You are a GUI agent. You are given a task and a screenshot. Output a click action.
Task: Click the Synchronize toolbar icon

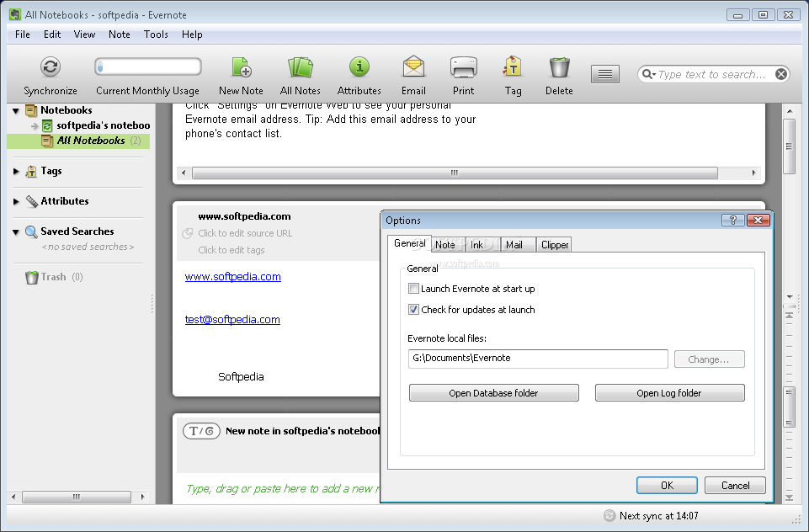coord(50,67)
